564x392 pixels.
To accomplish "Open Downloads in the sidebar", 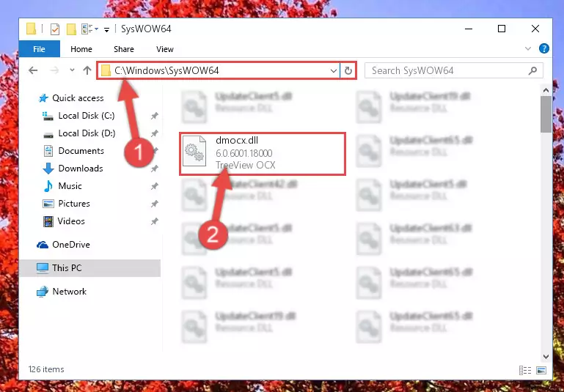I will [73, 169].
